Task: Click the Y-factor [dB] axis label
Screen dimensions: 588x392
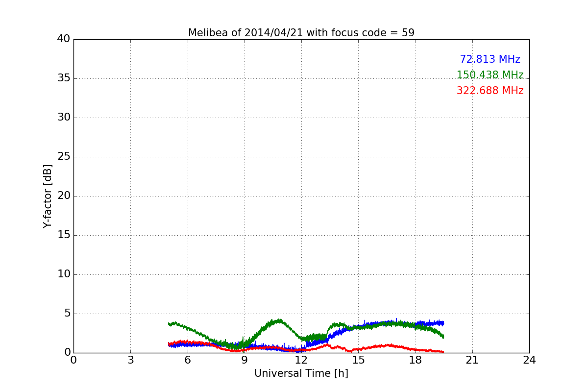Action: (48, 196)
